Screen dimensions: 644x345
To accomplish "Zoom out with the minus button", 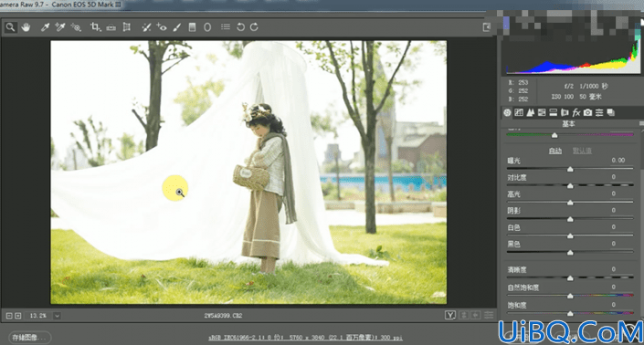I will 9,316.
